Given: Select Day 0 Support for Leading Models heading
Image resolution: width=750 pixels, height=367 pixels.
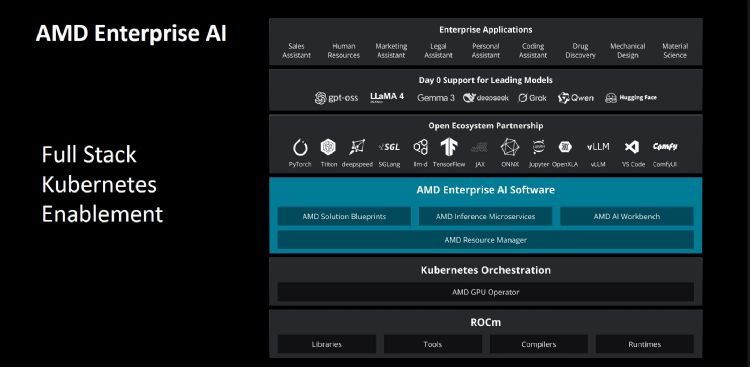Looking at the screenshot, I should point(485,80).
